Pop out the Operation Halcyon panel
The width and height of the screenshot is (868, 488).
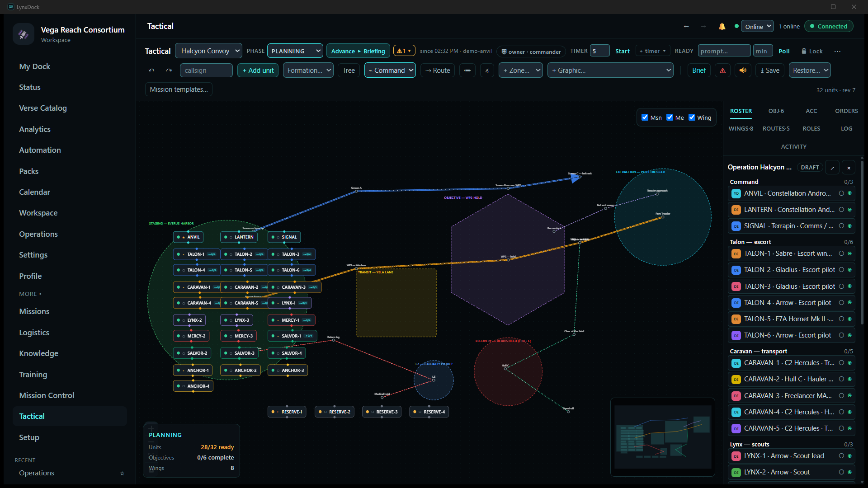tap(832, 168)
